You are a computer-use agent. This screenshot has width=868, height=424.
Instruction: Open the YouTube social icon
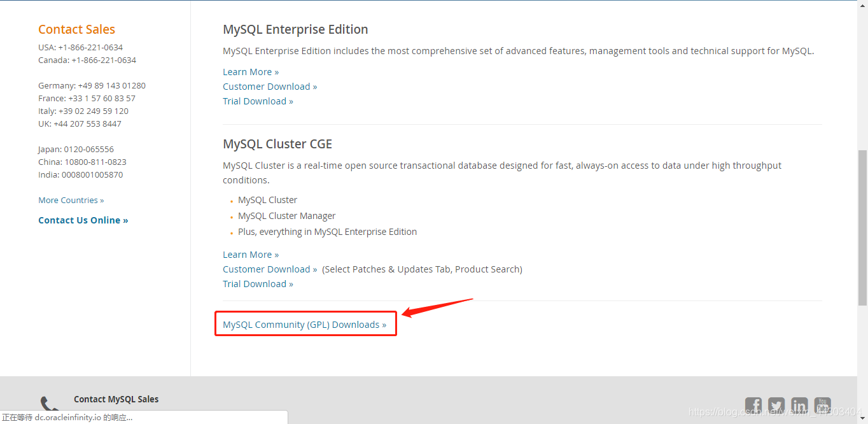click(823, 406)
